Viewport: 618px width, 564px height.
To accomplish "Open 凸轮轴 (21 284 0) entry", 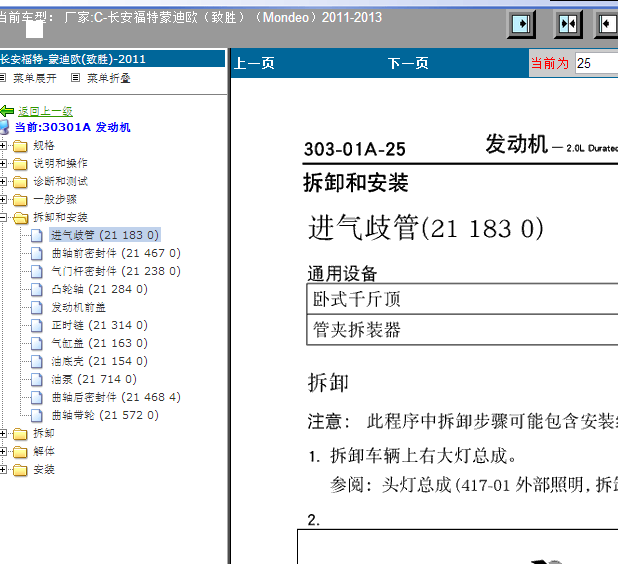I will point(99,289).
